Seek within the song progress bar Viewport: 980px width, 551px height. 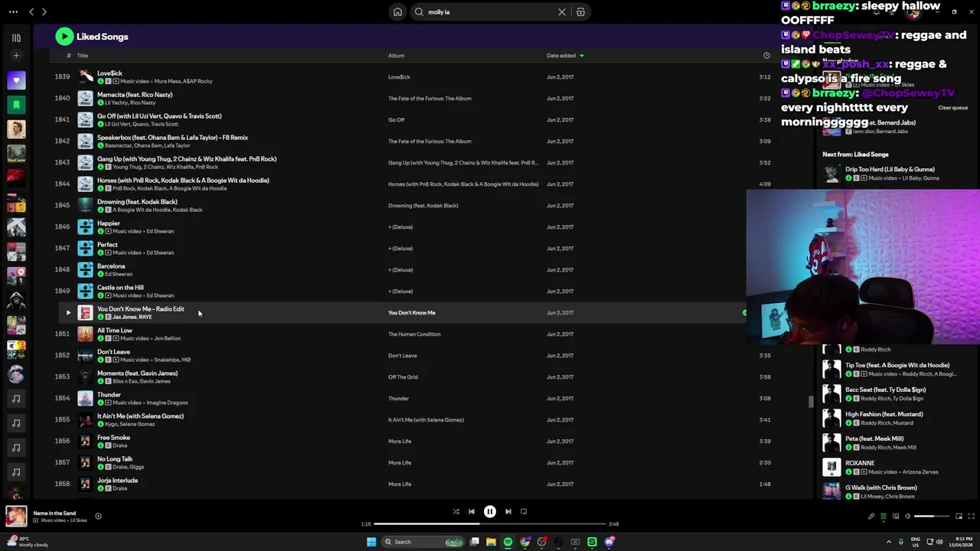pyautogui.click(x=490, y=524)
